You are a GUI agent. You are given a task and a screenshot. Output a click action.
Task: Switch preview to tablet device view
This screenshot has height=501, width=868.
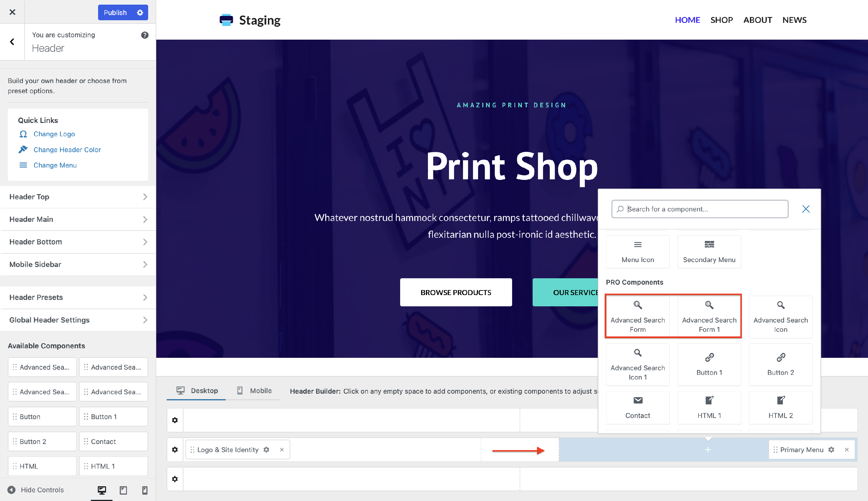[123, 490]
